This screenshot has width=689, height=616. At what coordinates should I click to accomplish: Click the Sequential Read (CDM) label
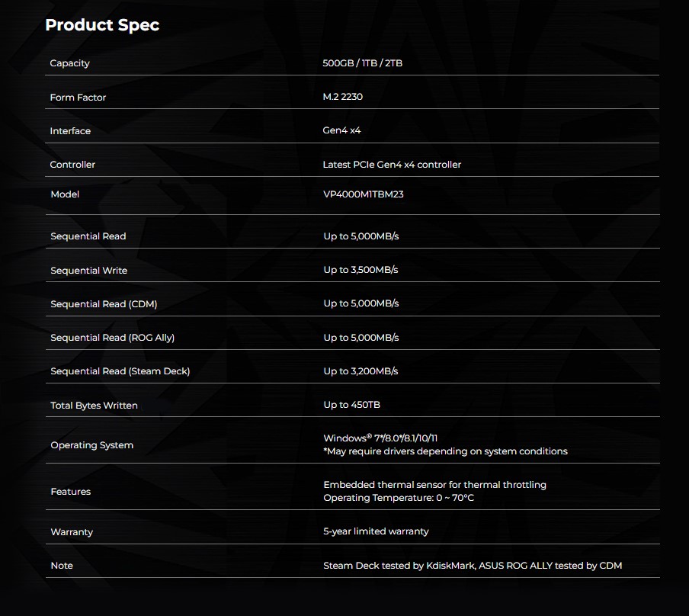point(104,304)
